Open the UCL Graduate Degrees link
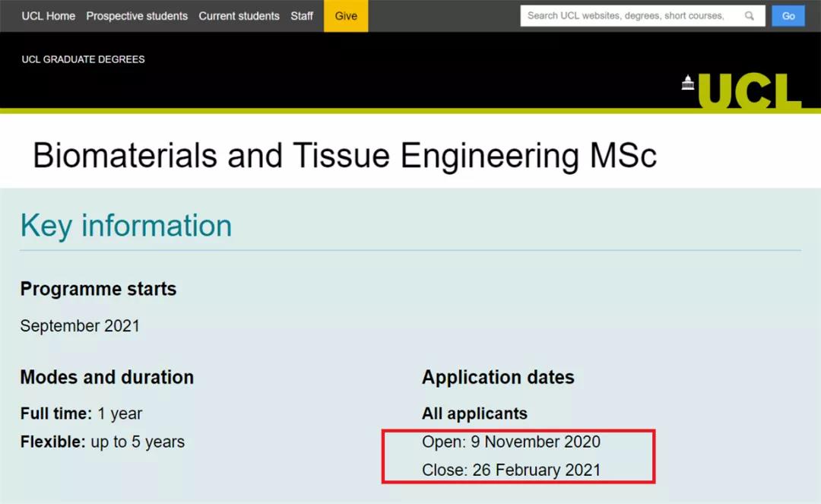 click(83, 59)
